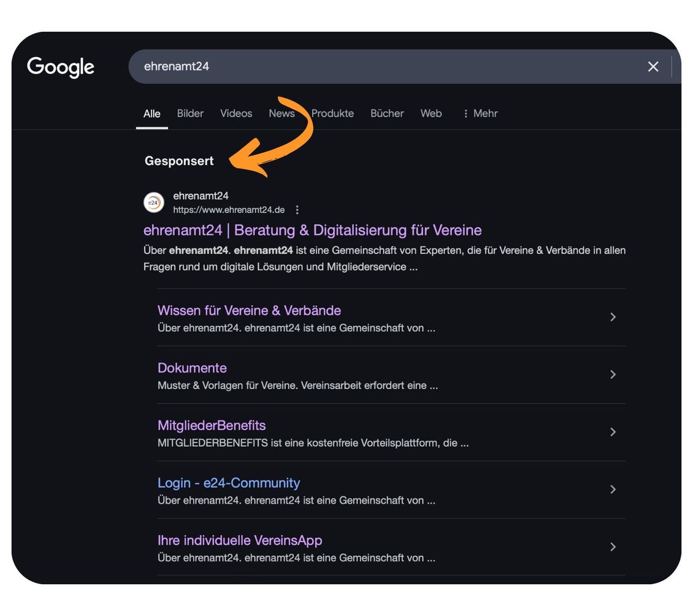Click the description 'Über ehrenamt24. ehrenamt24 ist eine Gemeinschaft von Experten'
The image size is (693, 616).
click(x=385, y=259)
